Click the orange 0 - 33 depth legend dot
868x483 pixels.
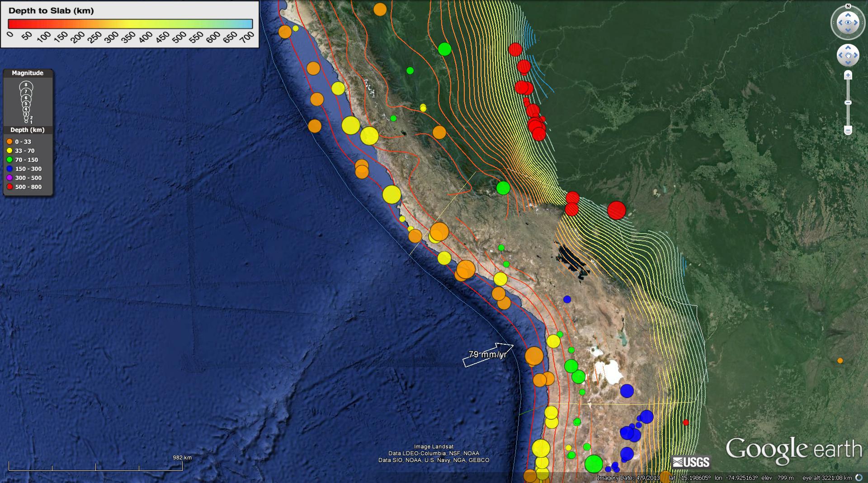(x=9, y=142)
